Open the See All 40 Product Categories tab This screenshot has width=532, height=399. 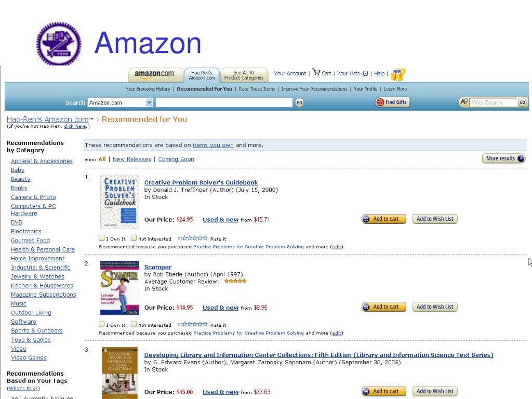coord(244,75)
